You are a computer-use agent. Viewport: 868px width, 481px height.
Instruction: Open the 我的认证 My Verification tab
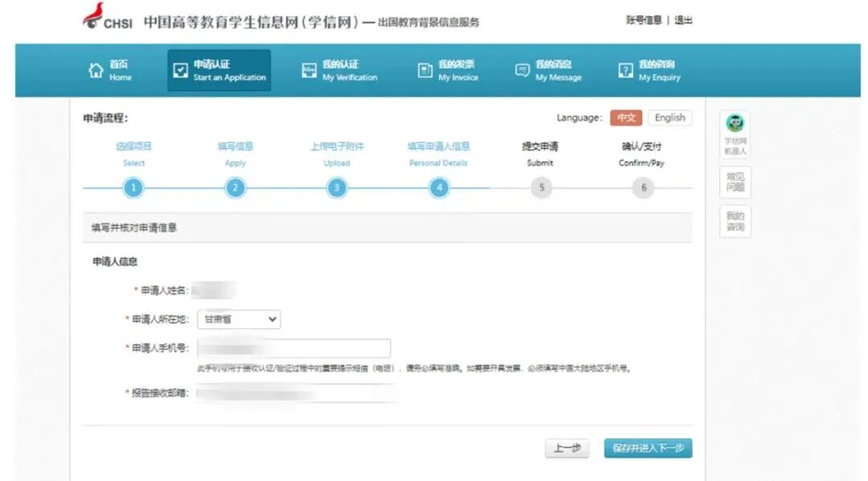[339, 70]
